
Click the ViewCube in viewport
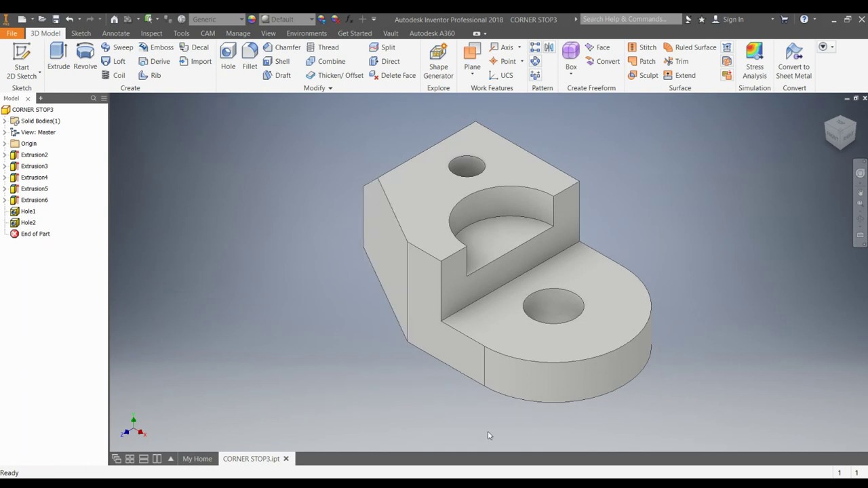tap(841, 131)
